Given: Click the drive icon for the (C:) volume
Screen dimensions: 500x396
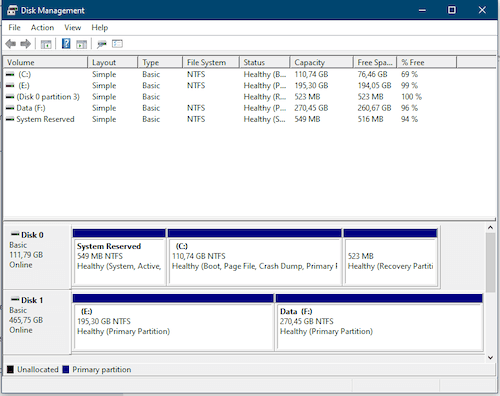Looking at the screenshot, I should pos(10,74).
